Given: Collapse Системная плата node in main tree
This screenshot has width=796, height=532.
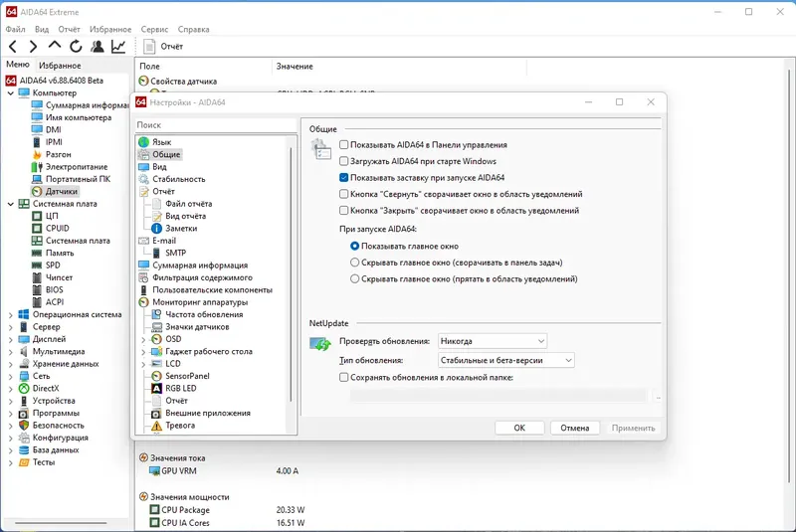Looking at the screenshot, I should click(x=10, y=204).
